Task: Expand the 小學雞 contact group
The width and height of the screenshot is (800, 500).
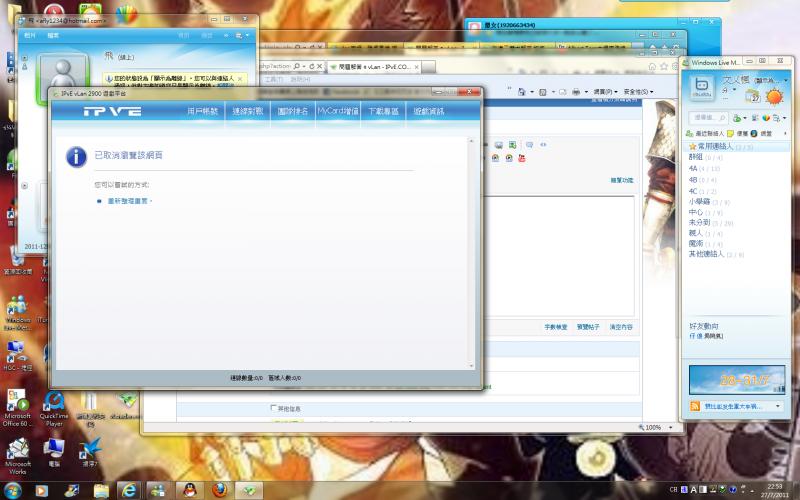Action: pyautogui.click(x=709, y=202)
